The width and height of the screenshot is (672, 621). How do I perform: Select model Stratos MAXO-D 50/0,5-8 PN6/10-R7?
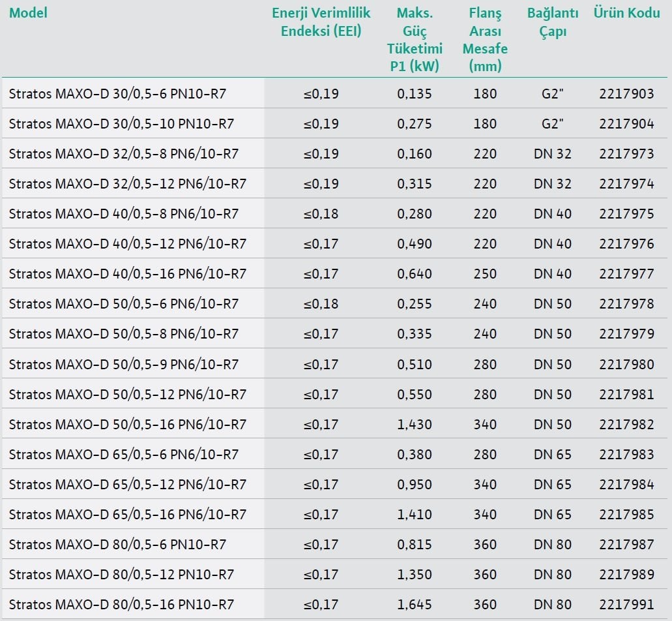coord(123,334)
